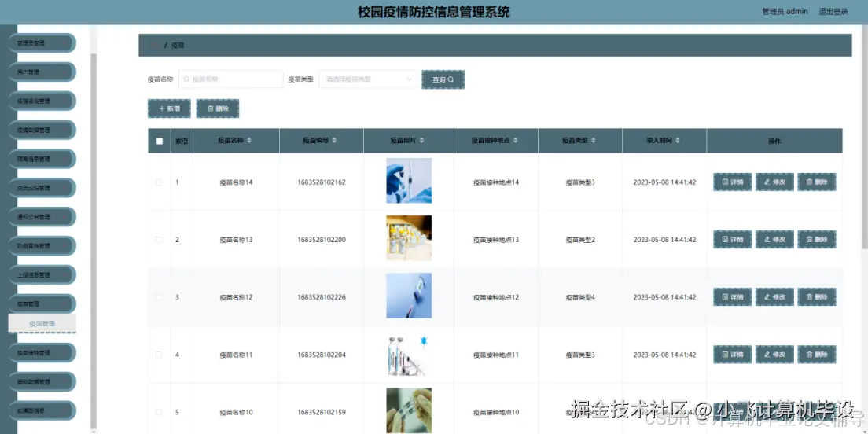
Task: Expand the 用户管理 sidebar menu
Action: coord(42,72)
